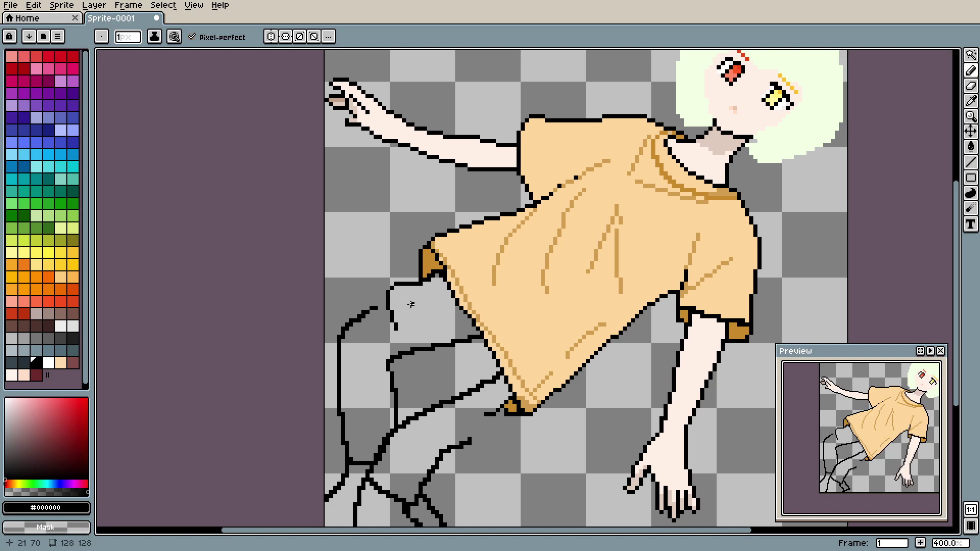Open the palette options hamburger menu

[58, 36]
